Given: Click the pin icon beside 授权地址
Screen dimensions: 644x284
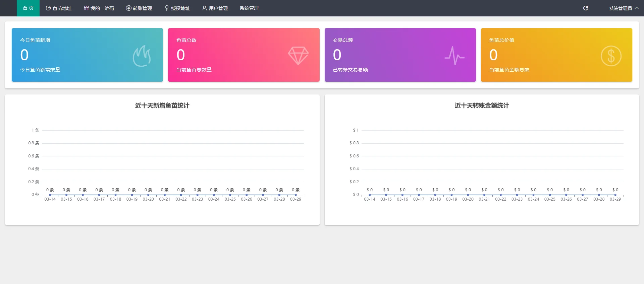Looking at the screenshot, I should coord(167,8).
